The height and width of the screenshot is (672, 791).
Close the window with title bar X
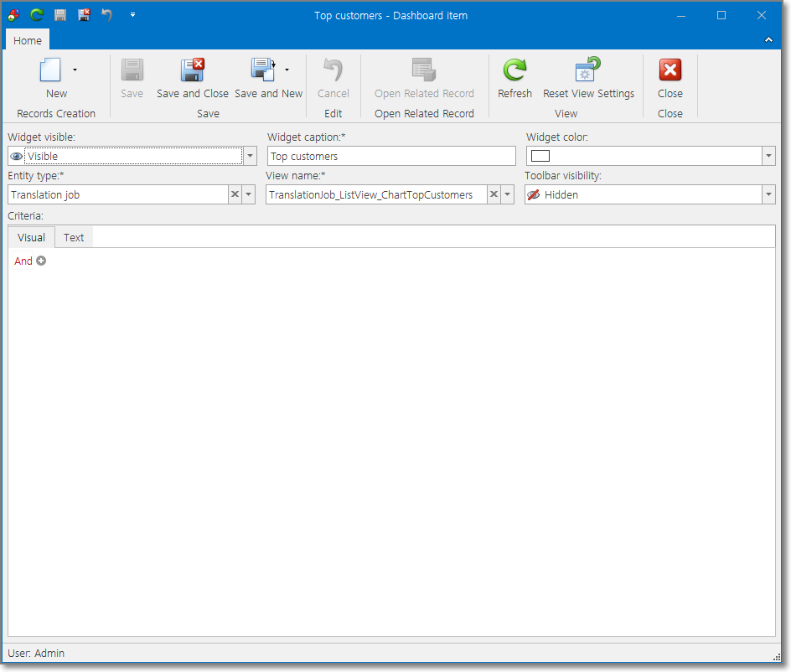pyautogui.click(x=762, y=16)
